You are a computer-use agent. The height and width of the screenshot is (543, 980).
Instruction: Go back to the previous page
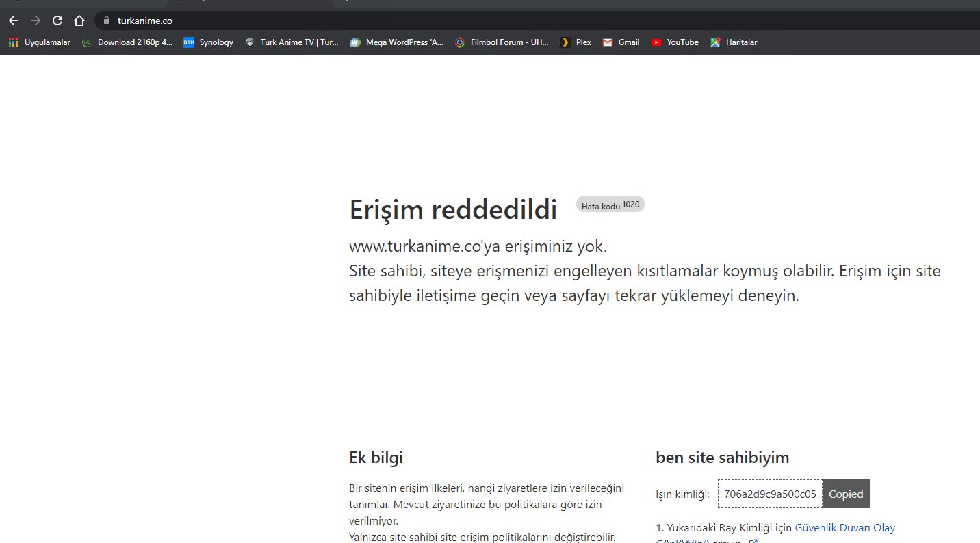pos(14,21)
